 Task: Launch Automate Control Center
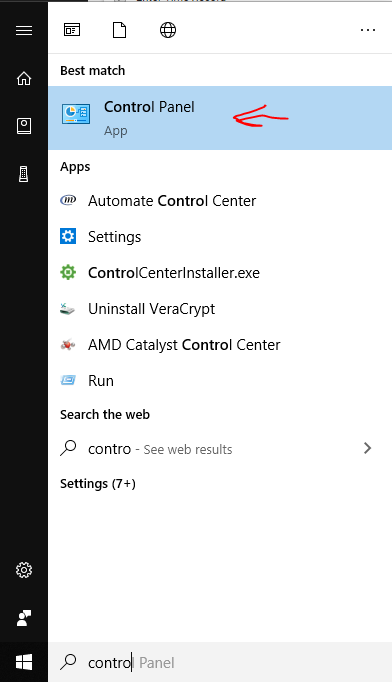click(220, 201)
